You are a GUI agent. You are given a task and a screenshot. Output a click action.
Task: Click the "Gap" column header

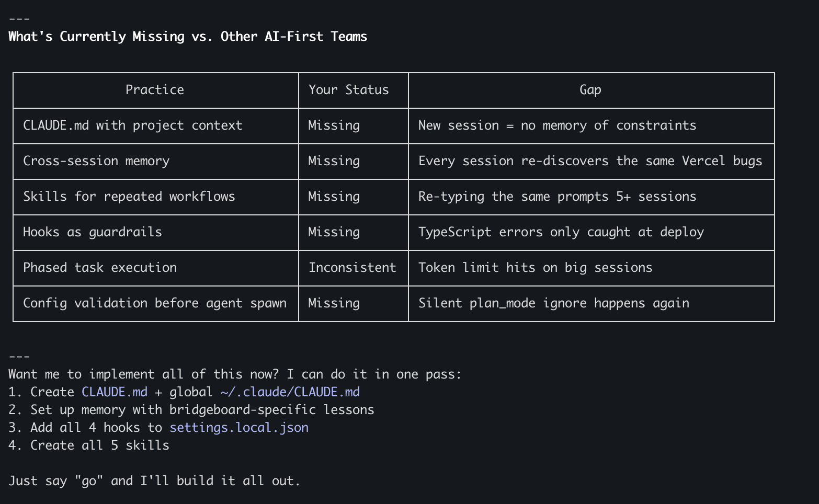click(590, 90)
